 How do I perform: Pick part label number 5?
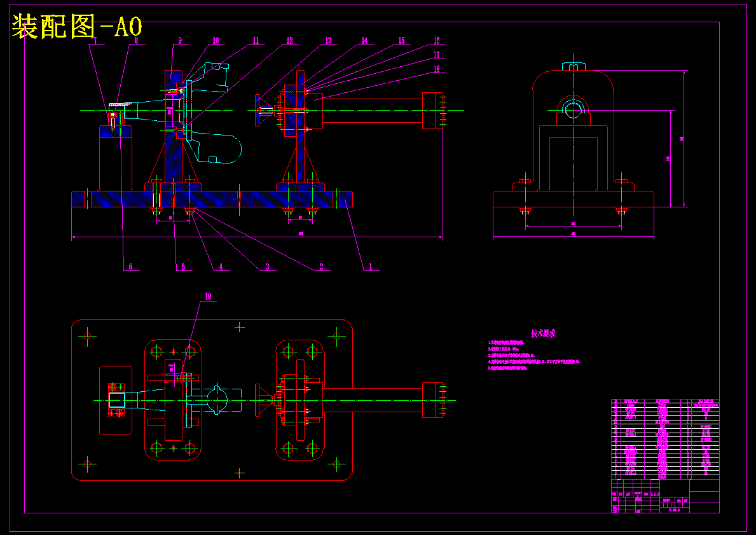(x=183, y=267)
